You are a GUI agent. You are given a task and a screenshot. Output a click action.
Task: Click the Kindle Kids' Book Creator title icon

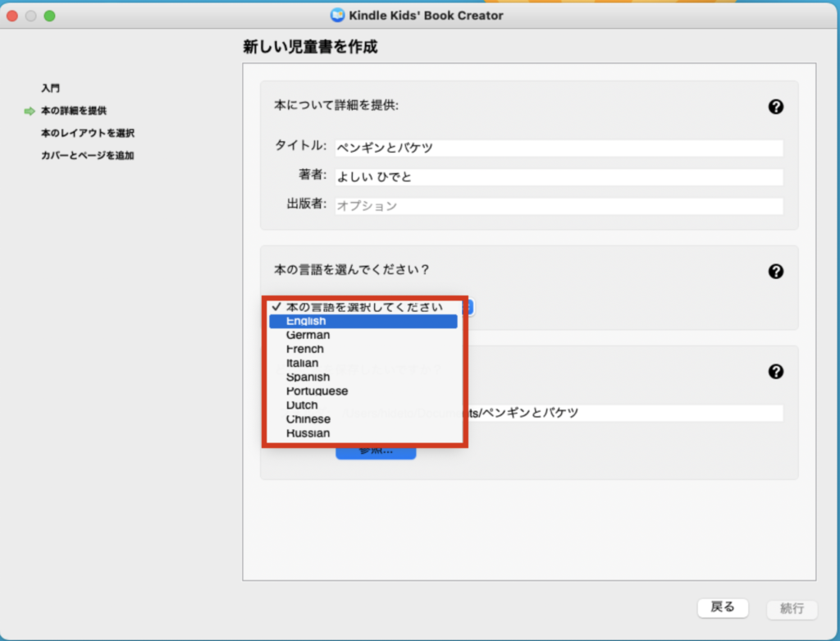[x=337, y=15]
